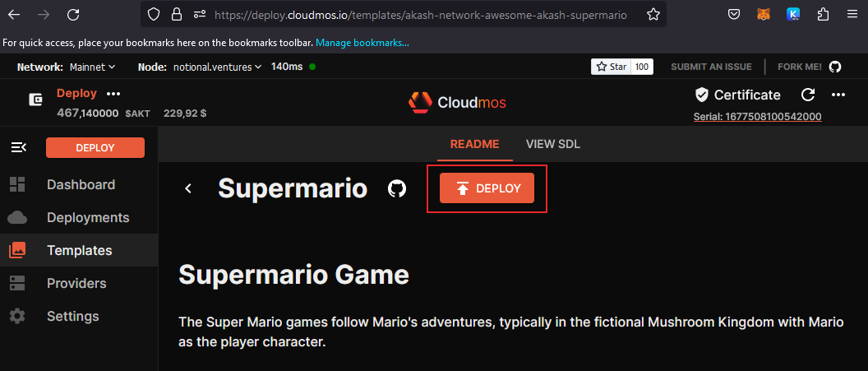Viewport: 868px width, 371px height.
Task: Click the browser address bar URL
Action: tap(419, 15)
